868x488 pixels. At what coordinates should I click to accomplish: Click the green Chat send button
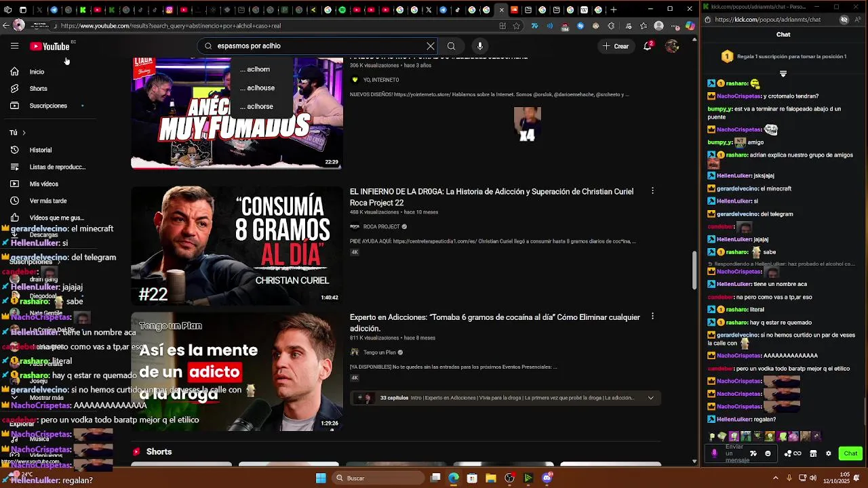click(x=850, y=453)
